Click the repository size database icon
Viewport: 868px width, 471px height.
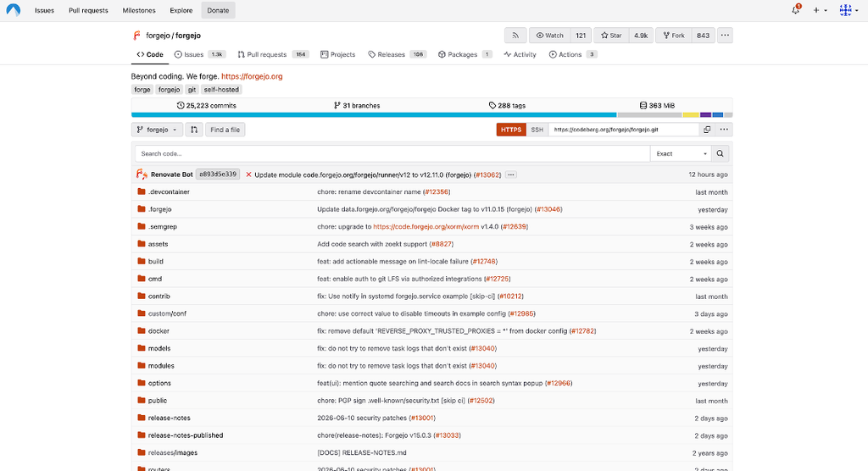[643, 105]
